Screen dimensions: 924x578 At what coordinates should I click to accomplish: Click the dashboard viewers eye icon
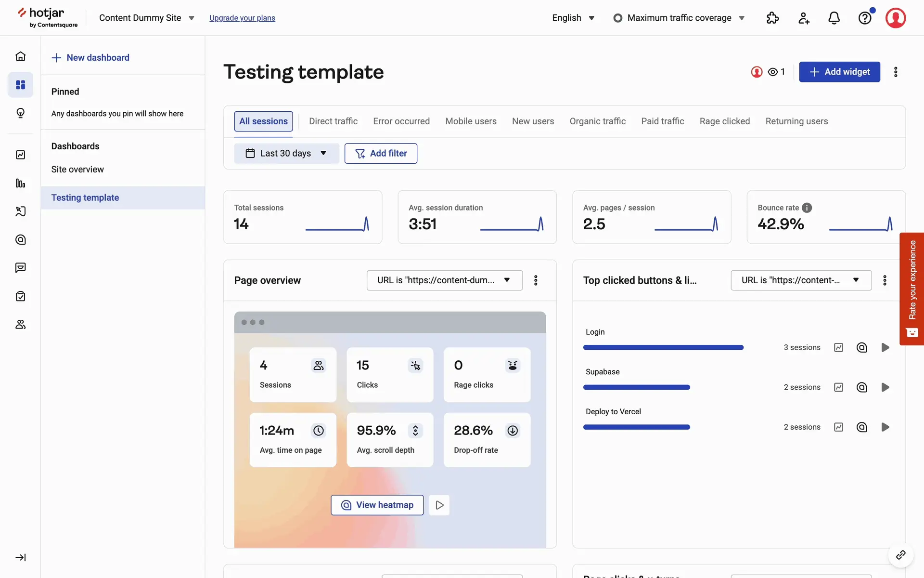(x=773, y=72)
